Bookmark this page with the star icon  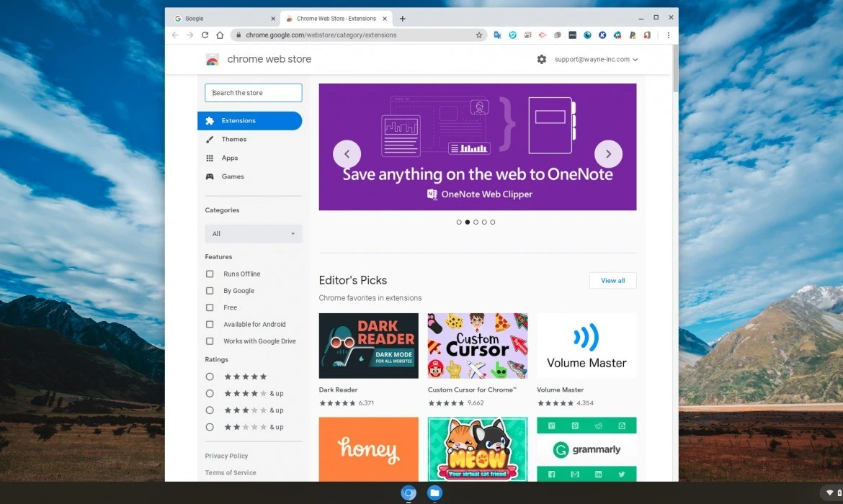(479, 35)
